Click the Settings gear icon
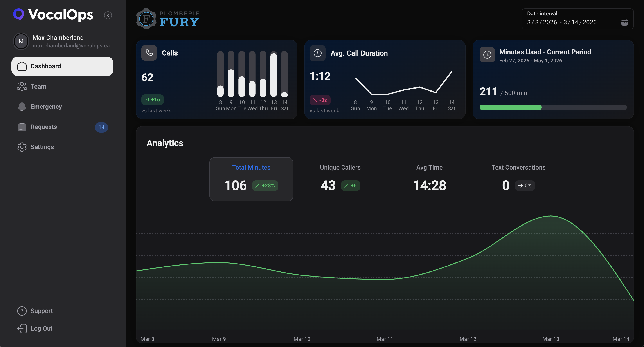Image resolution: width=644 pixels, height=347 pixels. click(x=22, y=147)
